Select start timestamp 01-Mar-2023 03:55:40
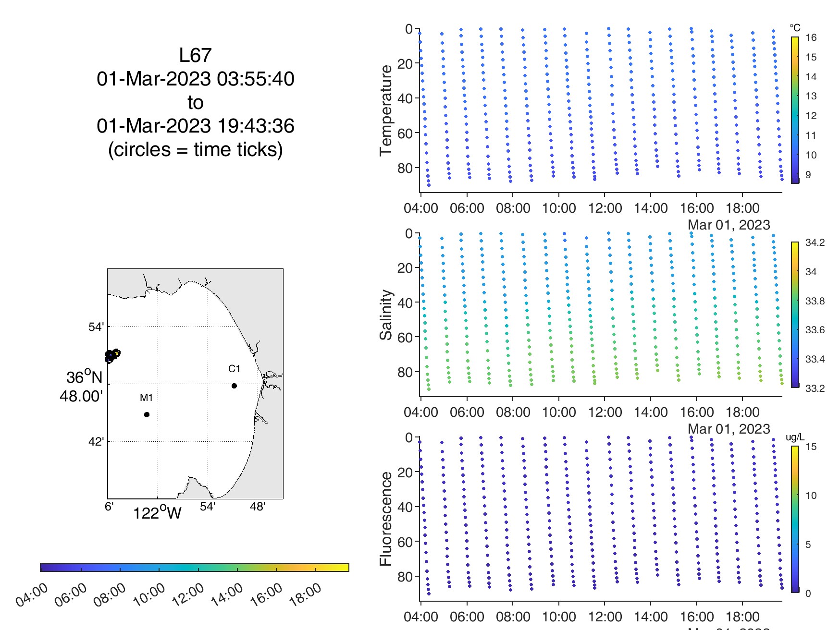 coord(196,79)
